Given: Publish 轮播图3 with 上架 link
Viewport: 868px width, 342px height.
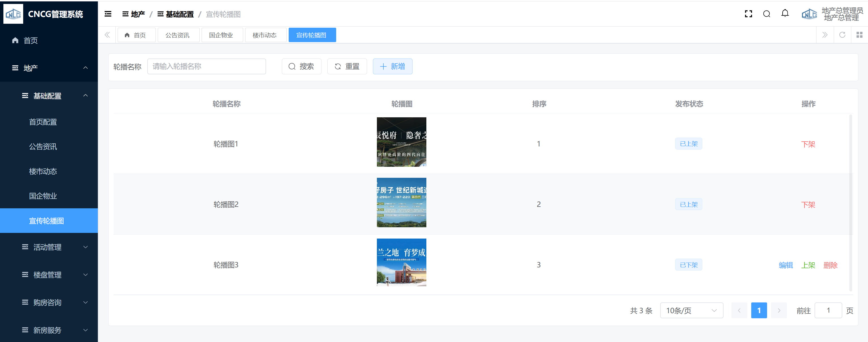Looking at the screenshot, I should [808, 265].
